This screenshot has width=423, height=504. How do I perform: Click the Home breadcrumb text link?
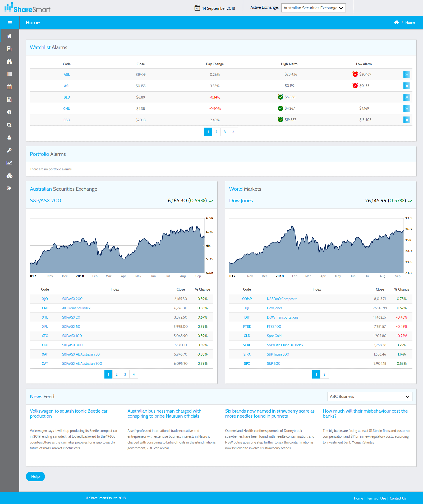point(410,22)
